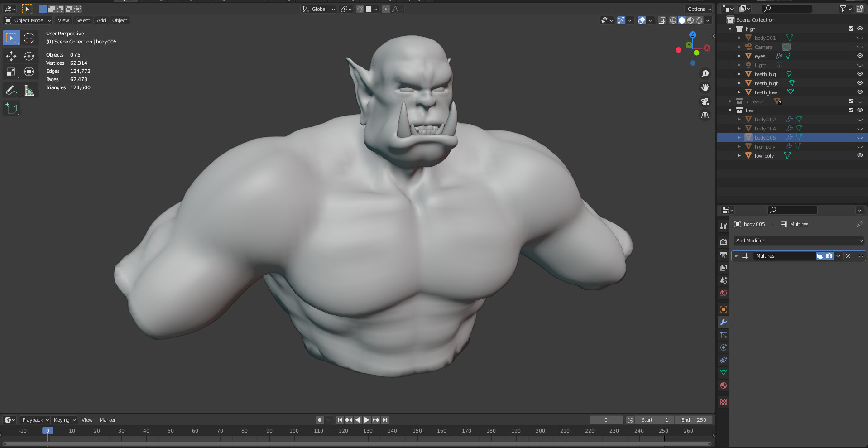
Task: Open the Add Modifier dropdown
Action: [799, 241]
